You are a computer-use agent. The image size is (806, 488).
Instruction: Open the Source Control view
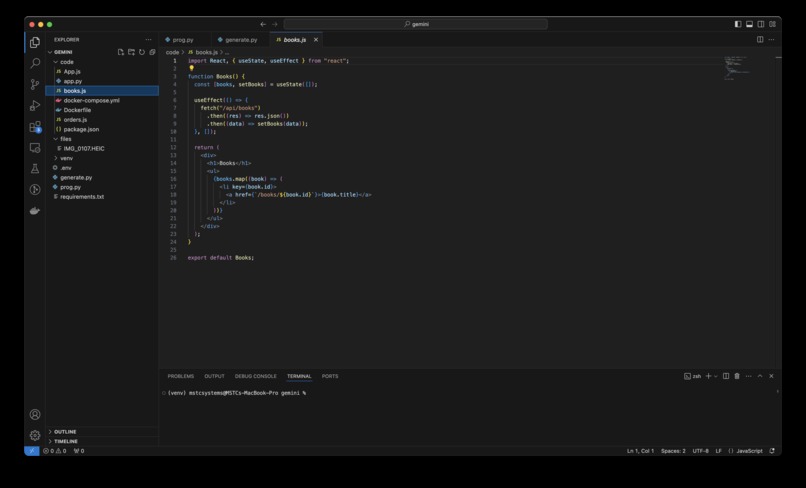coord(34,84)
